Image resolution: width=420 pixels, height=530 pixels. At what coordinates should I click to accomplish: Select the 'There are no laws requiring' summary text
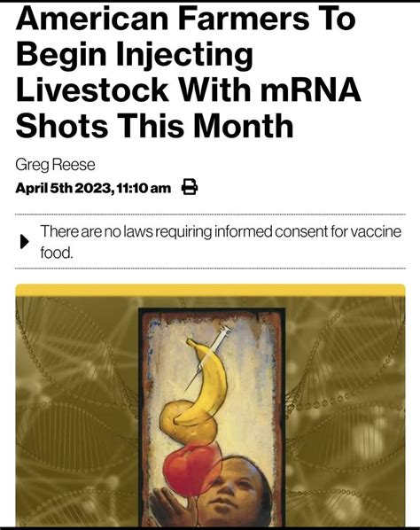(221, 242)
